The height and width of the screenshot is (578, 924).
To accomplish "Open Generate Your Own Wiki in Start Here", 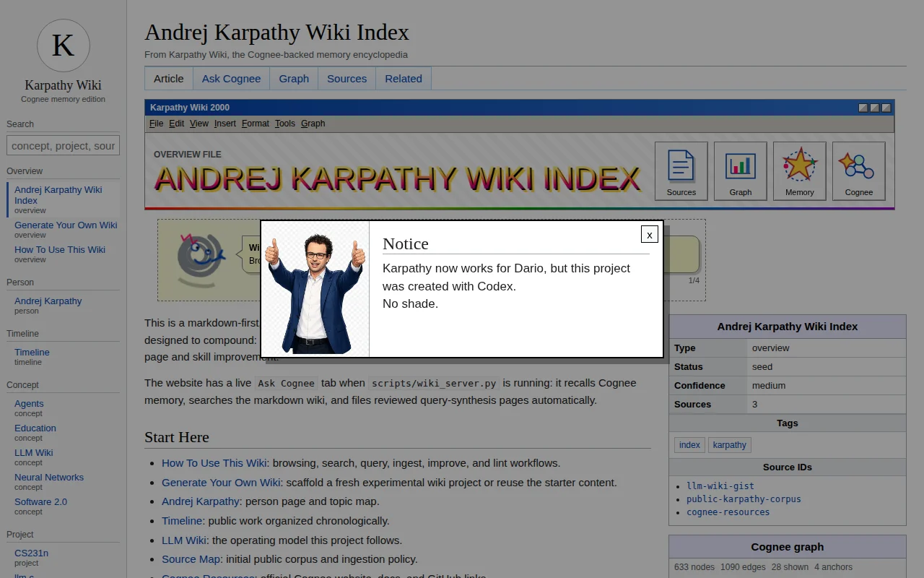I will click(x=221, y=483).
